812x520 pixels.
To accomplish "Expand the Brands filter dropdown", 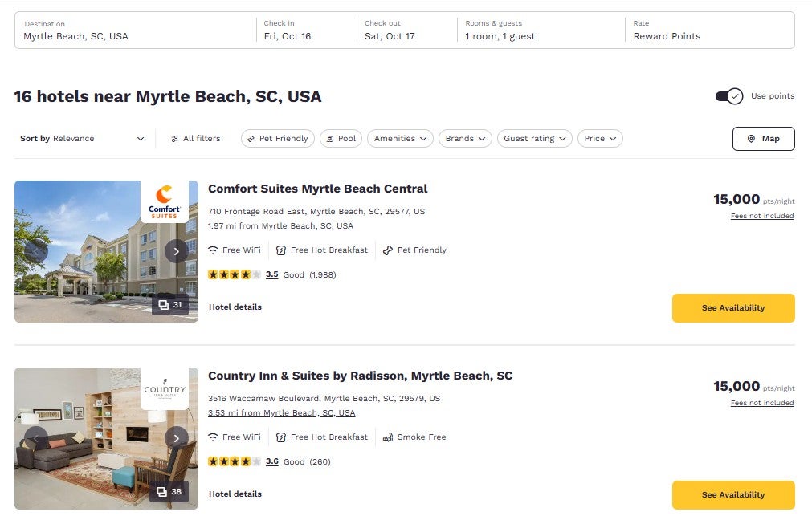I will 465,139.
